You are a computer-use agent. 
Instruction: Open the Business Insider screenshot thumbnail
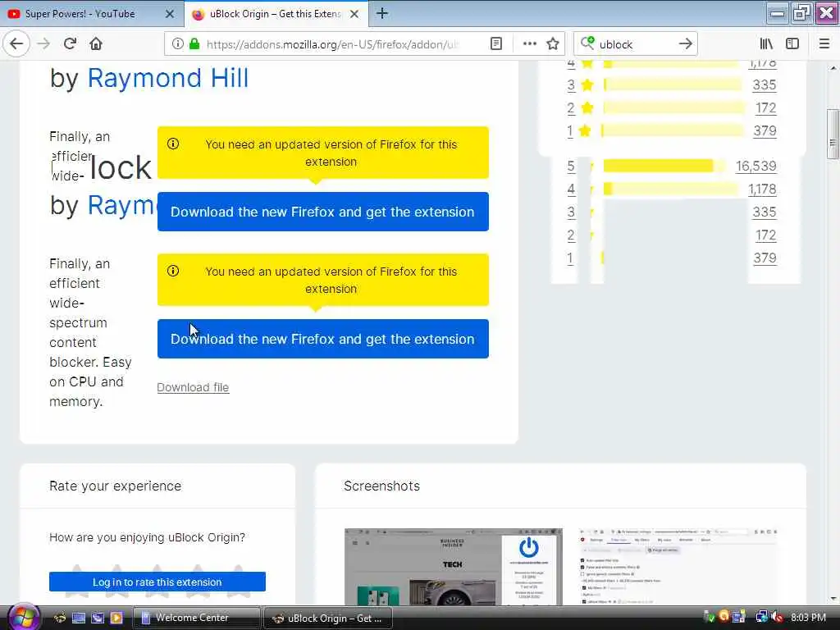pos(453,567)
